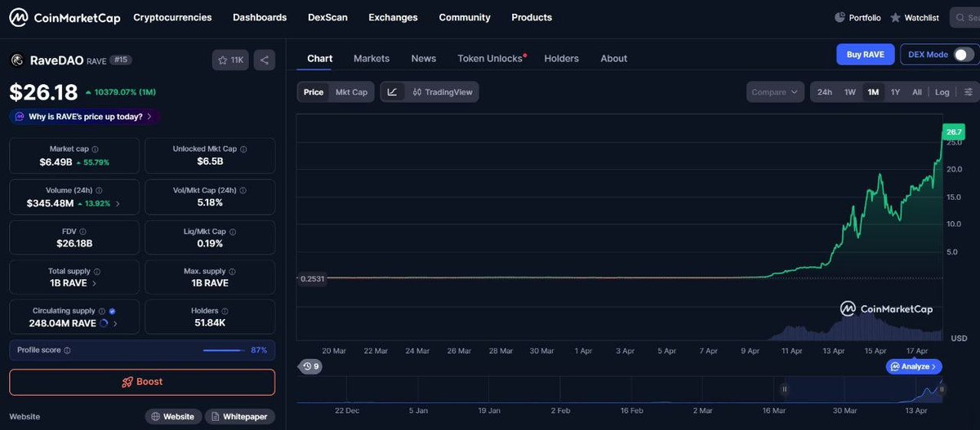Click the verified badge beside Circulating supply
The width and height of the screenshot is (980, 430).
[112, 311]
